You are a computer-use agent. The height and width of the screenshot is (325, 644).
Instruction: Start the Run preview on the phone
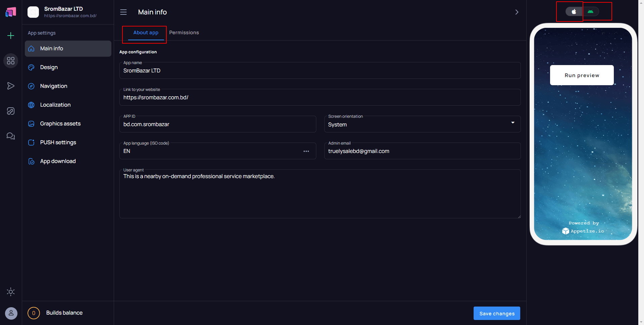(x=582, y=75)
